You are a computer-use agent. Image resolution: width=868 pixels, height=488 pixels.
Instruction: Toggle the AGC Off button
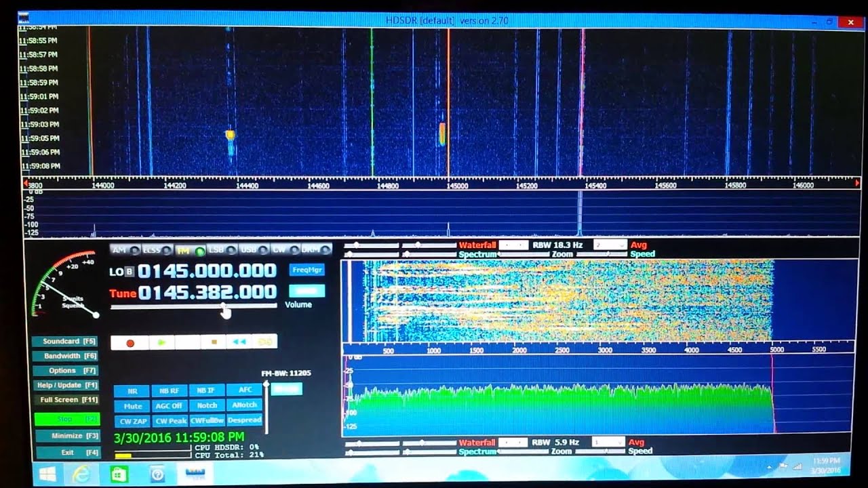pos(169,406)
